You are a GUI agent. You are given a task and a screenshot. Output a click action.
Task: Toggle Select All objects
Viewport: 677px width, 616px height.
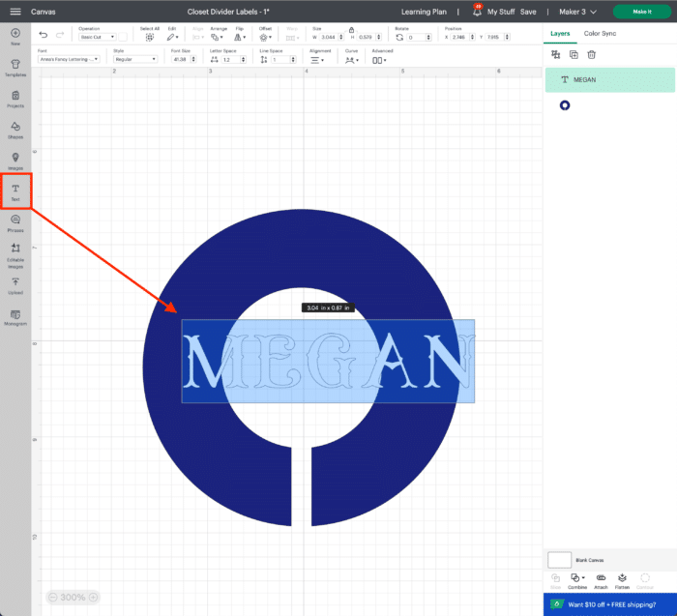point(149,36)
